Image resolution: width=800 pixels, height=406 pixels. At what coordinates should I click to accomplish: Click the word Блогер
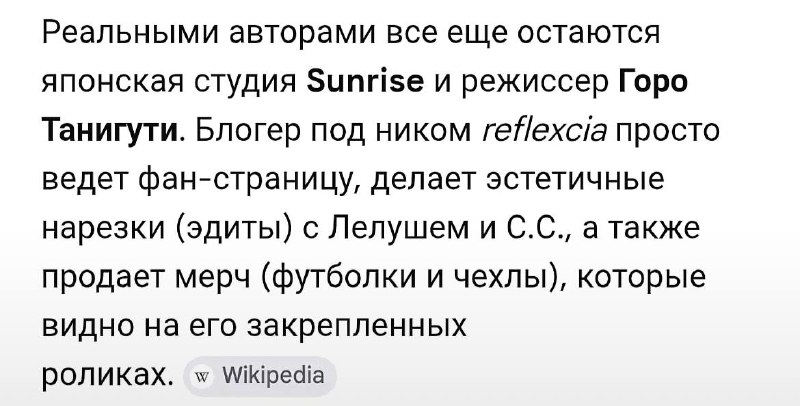coord(249,132)
